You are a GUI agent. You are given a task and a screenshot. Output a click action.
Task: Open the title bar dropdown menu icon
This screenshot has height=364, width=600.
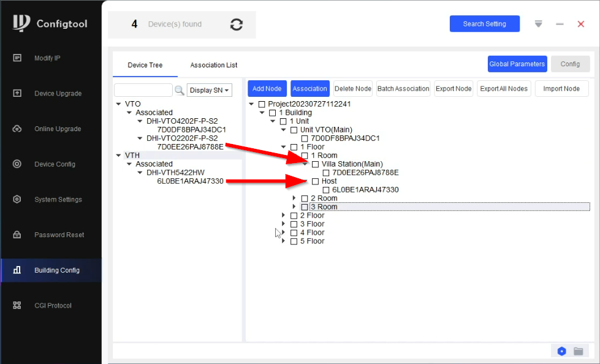click(x=538, y=24)
